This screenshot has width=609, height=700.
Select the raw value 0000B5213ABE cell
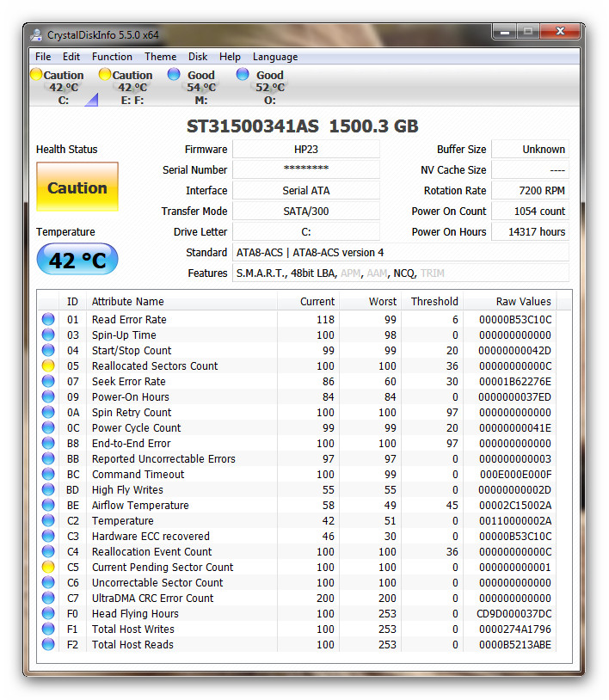[515, 644]
